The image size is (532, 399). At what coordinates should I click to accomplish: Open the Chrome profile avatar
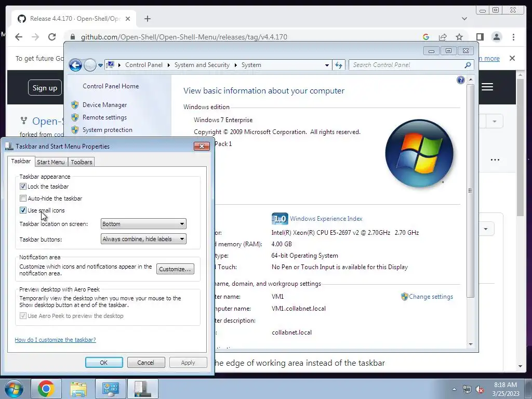(496, 37)
